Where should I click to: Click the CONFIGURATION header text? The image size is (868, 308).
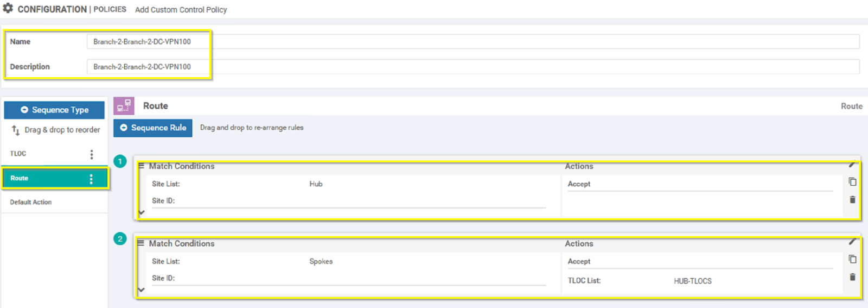pos(52,9)
